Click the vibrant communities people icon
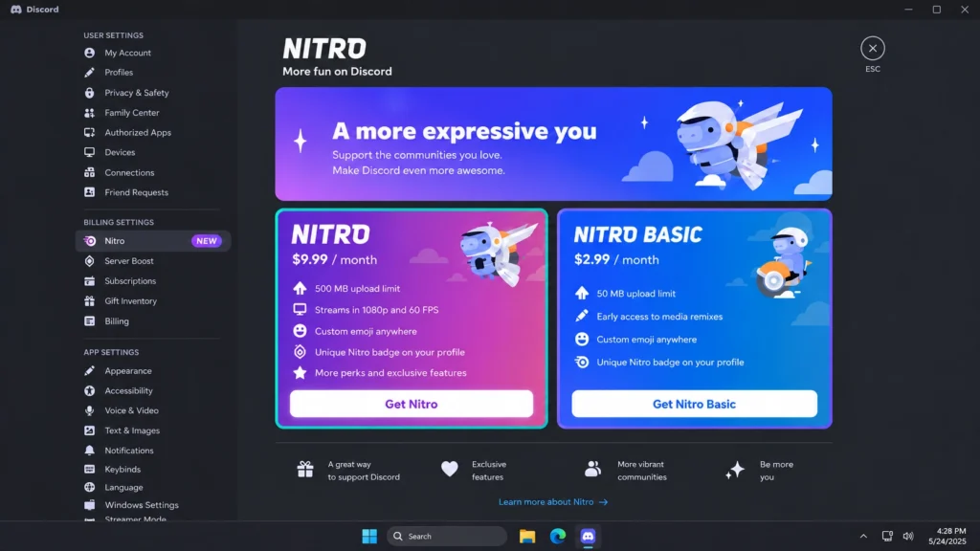The image size is (980, 551). (x=592, y=469)
